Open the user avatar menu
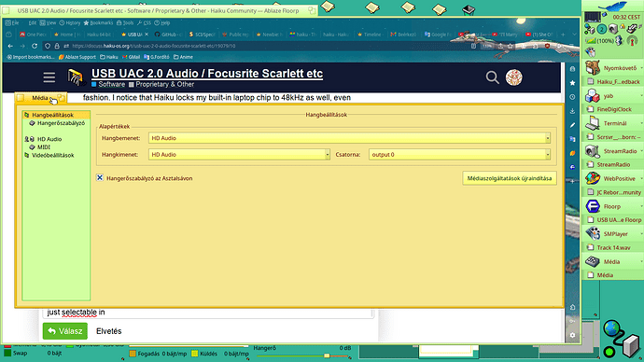Image resolution: width=644 pixels, height=362 pixels. [514, 77]
